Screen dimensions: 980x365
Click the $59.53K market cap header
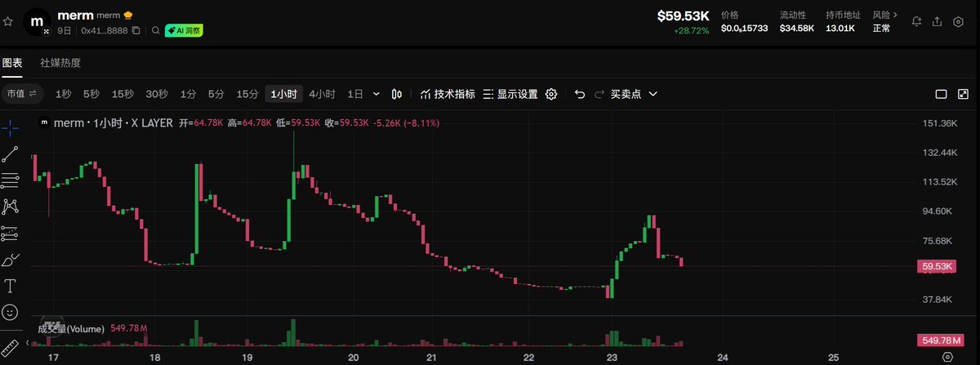click(685, 16)
